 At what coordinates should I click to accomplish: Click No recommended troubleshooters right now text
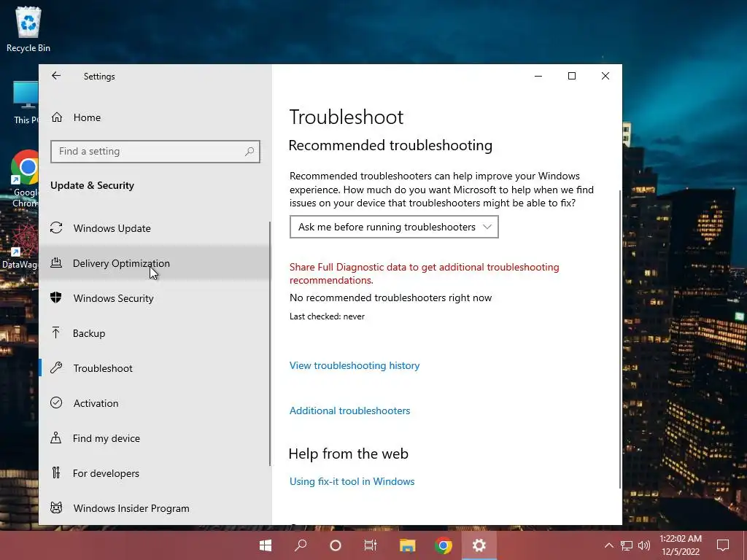tap(391, 297)
